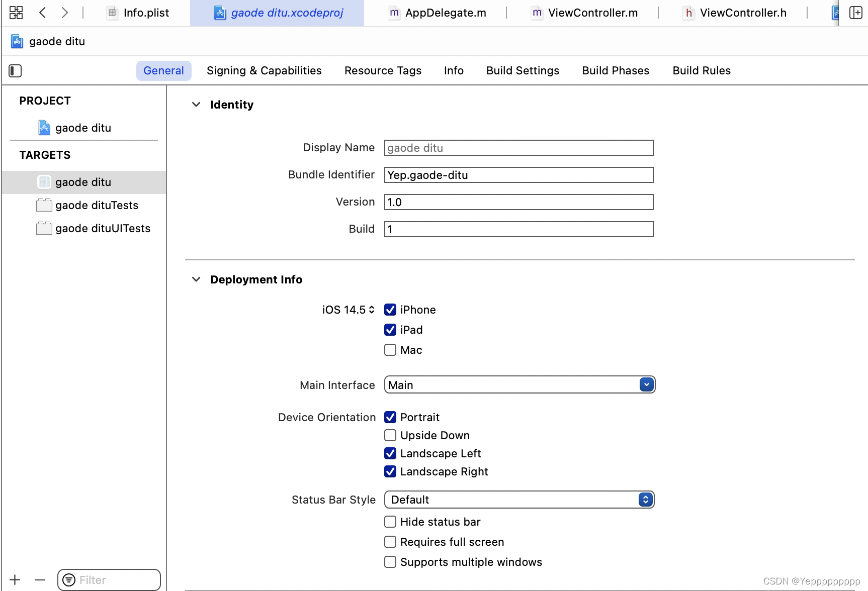Screen dimensions: 868x591
Task: Switch to the ViewController.h editor tab
Action: (x=735, y=13)
